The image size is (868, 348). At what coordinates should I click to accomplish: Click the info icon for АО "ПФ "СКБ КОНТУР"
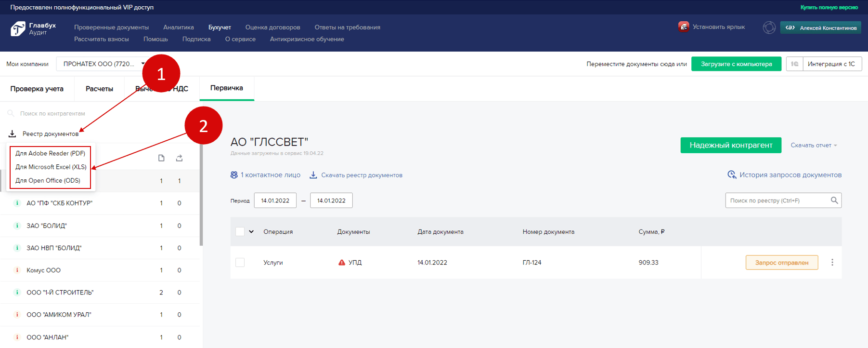[17, 203]
